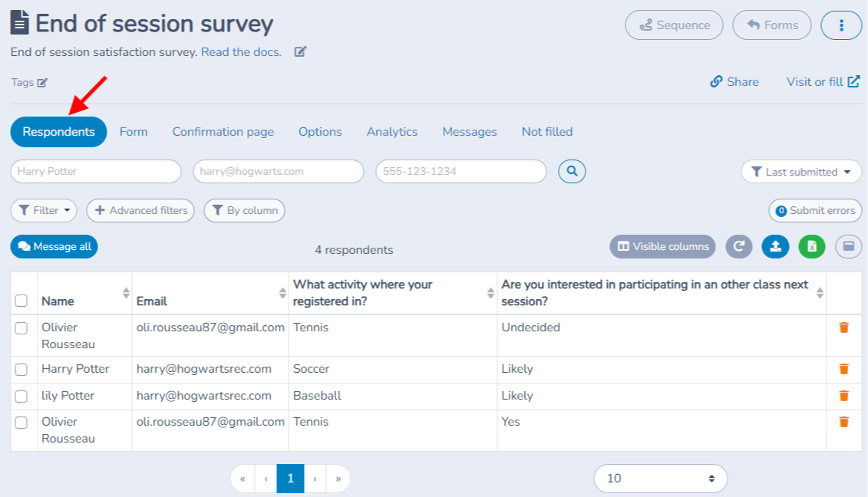Screen dimensions: 868x497
Task: Click the survey document icon by title
Action: pos(20,23)
